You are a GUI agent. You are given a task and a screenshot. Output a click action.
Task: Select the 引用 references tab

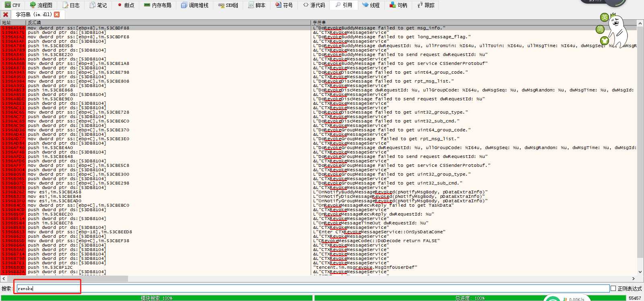click(x=343, y=5)
